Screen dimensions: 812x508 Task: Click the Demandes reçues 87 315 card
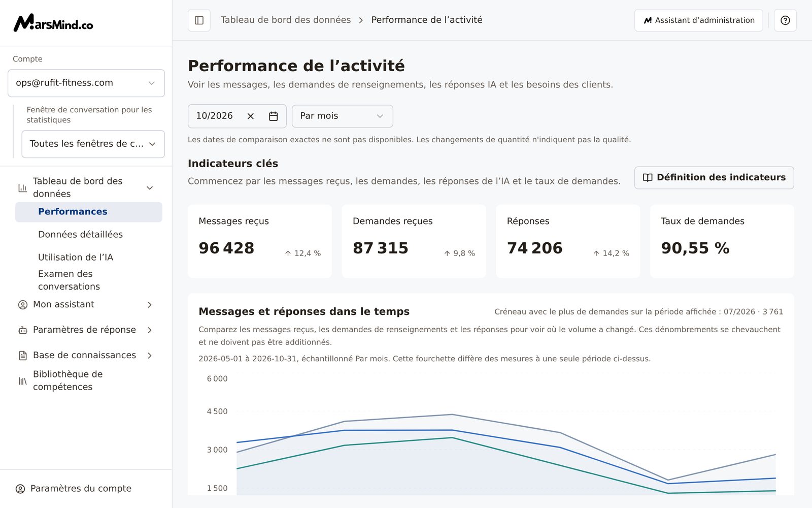click(x=414, y=241)
